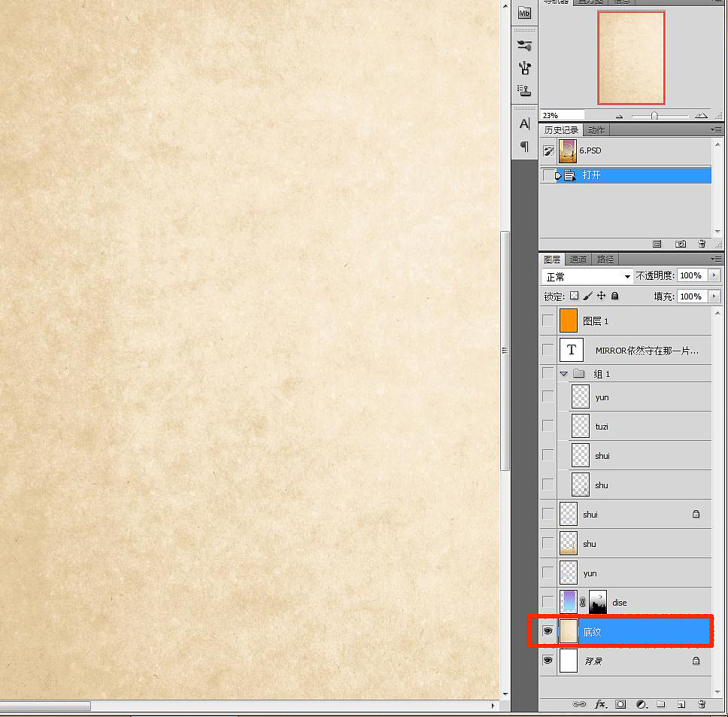Open the Character panel icon
The image size is (728, 717).
click(x=525, y=123)
